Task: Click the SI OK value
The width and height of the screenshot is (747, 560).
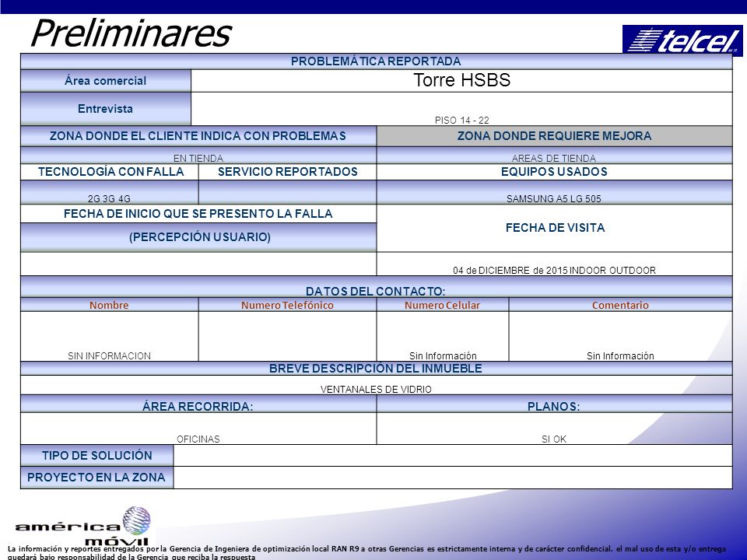Action: [554, 439]
